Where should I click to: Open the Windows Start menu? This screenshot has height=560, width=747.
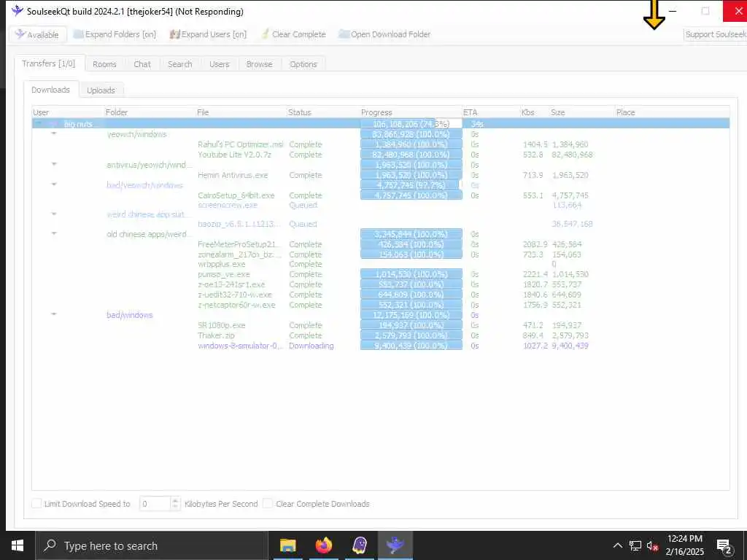[18, 545]
